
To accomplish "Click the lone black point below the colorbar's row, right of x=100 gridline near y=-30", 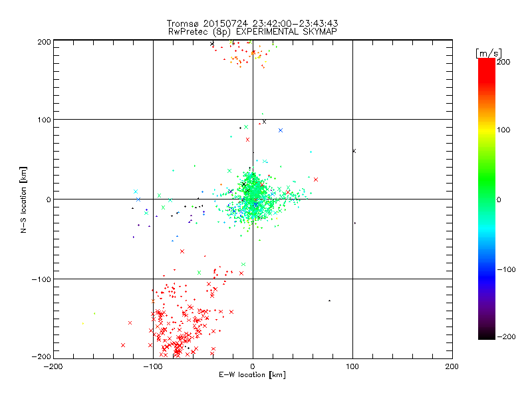I will (x=355, y=223).
